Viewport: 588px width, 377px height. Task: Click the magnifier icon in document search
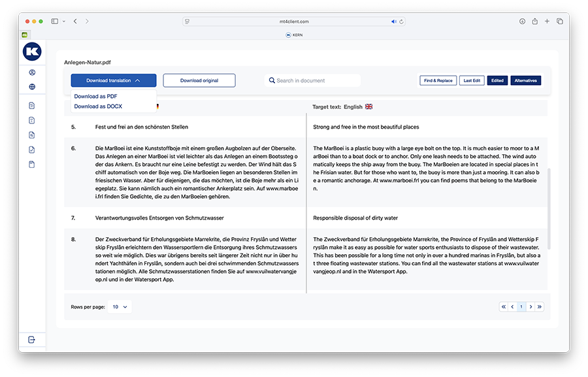272,80
